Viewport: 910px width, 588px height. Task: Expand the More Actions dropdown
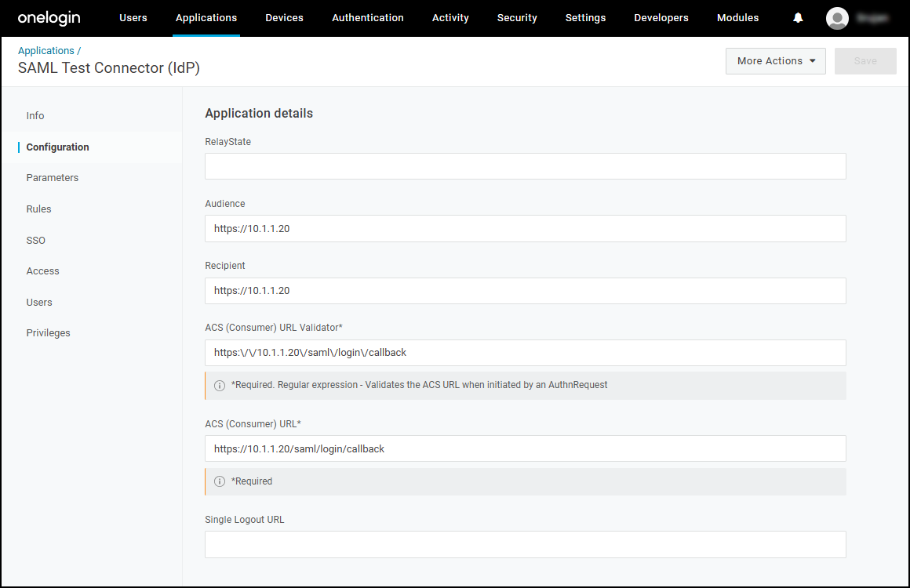pyautogui.click(x=775, y=60)
